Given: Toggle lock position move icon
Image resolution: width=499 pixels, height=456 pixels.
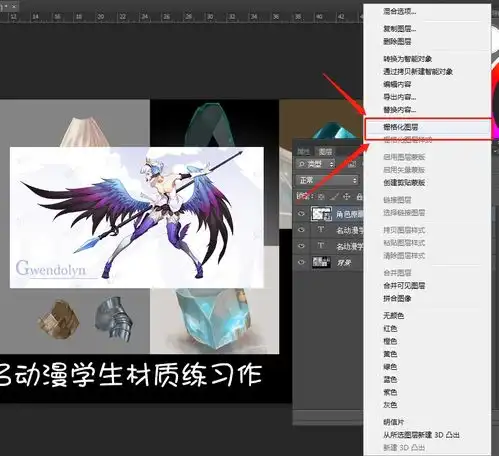Looking at the screenshot, I should [347, 197].
